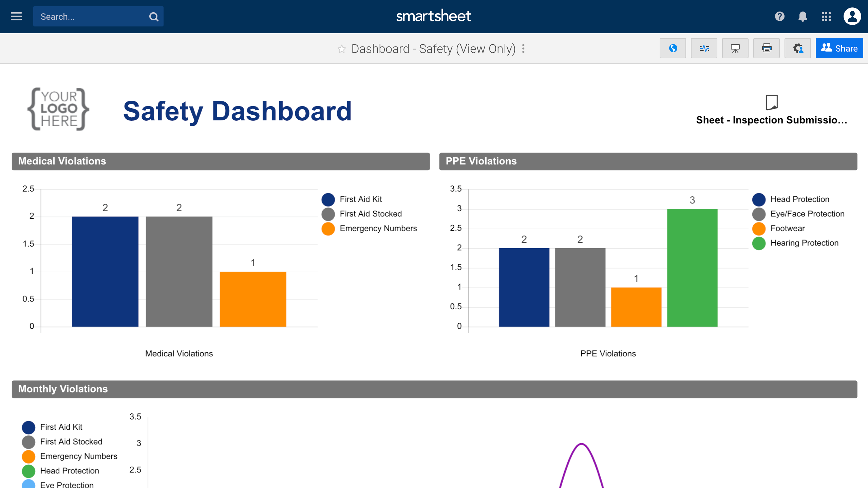
Task: Toggle First Aid Kit legend in Medical Violations
Action: click(360, 199)
